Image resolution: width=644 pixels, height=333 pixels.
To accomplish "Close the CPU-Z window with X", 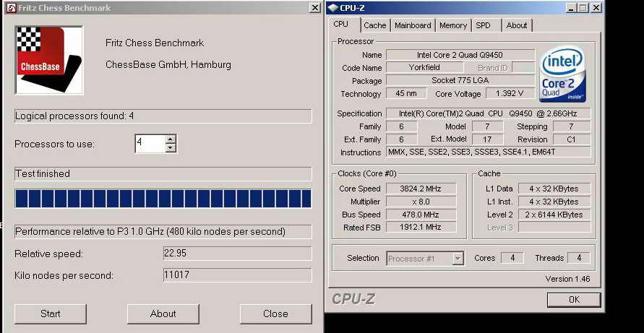I will tap(596, 8).
